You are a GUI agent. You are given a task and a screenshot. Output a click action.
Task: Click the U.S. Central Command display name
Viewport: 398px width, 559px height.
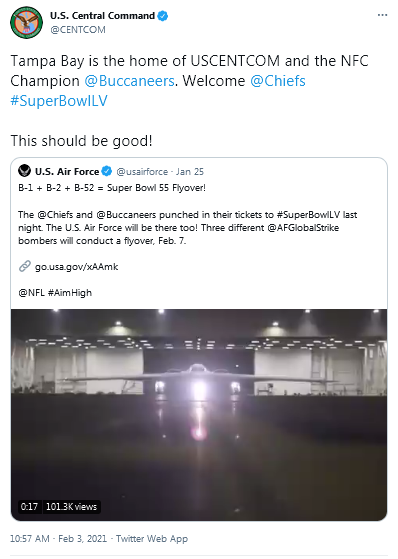pyautogui.click(x=102, y=16)
